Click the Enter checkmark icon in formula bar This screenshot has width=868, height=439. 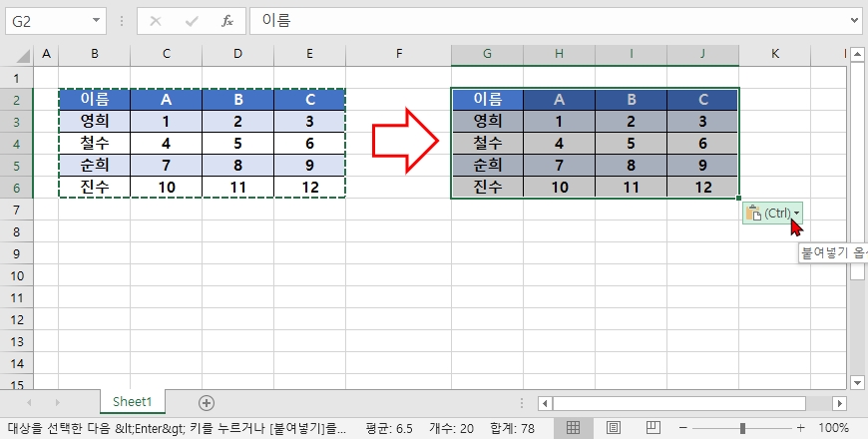192,21
